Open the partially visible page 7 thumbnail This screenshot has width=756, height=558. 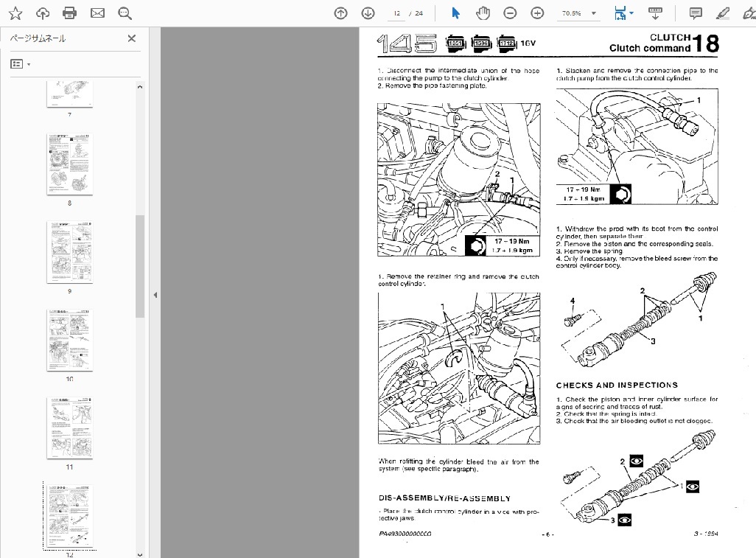coord(70,94)
